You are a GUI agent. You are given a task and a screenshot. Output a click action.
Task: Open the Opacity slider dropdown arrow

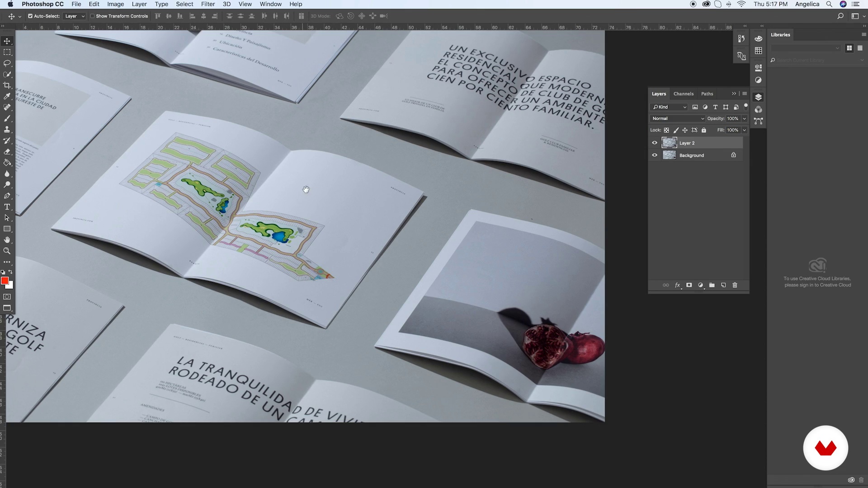pos(744,118)
